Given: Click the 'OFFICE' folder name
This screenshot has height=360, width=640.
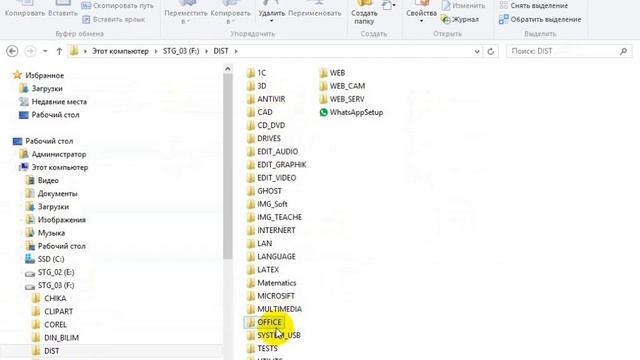Looking at the screenshot, I should (x=269, y=322).
